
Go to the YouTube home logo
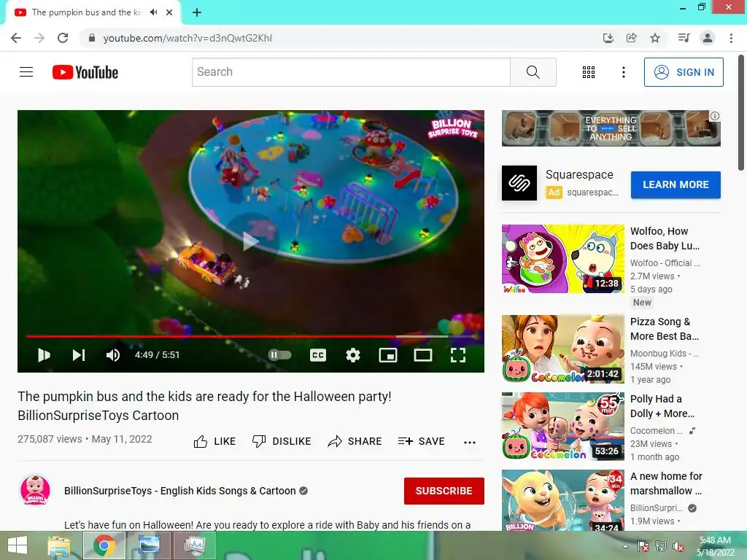pos(85,72)
